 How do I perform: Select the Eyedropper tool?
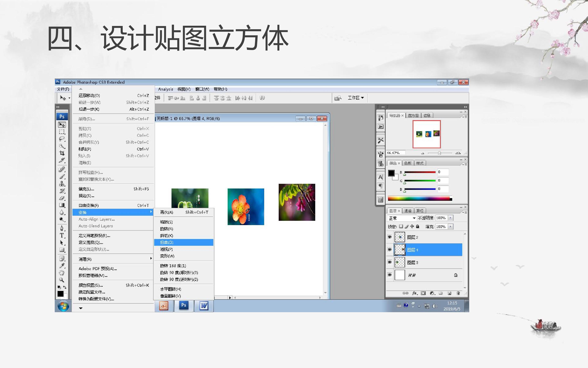click(62, 266)
